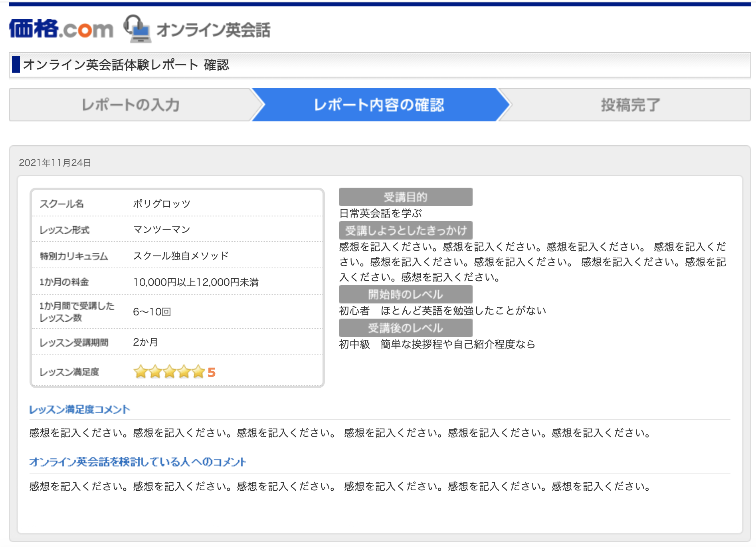Click the value マンツーマン
Image resolution: width=756 pixels, height=547 pixels.
[x=162, y=230]
